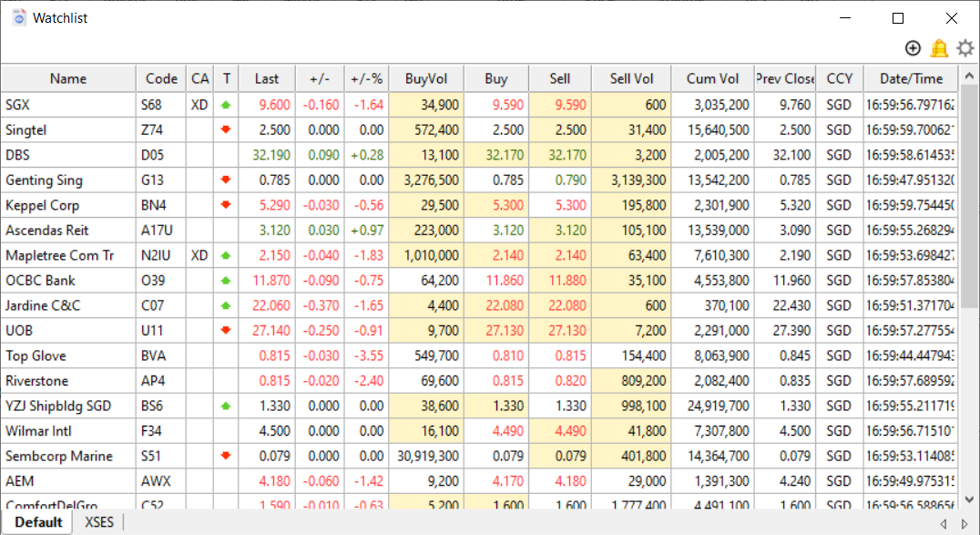
Task: Click the tab scroll left arrow
Action: tap(943, 523)
